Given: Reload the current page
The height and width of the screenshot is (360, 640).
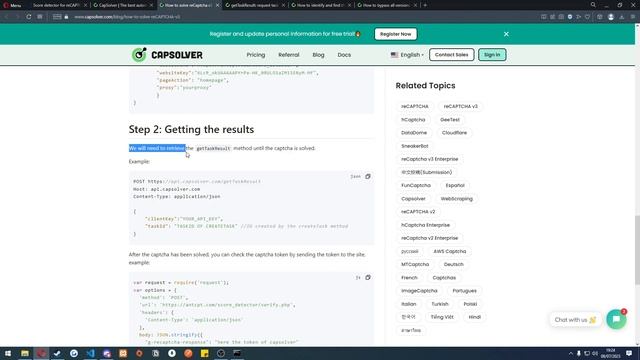Looking at the screenshot, I should click(x=29, y=17).
